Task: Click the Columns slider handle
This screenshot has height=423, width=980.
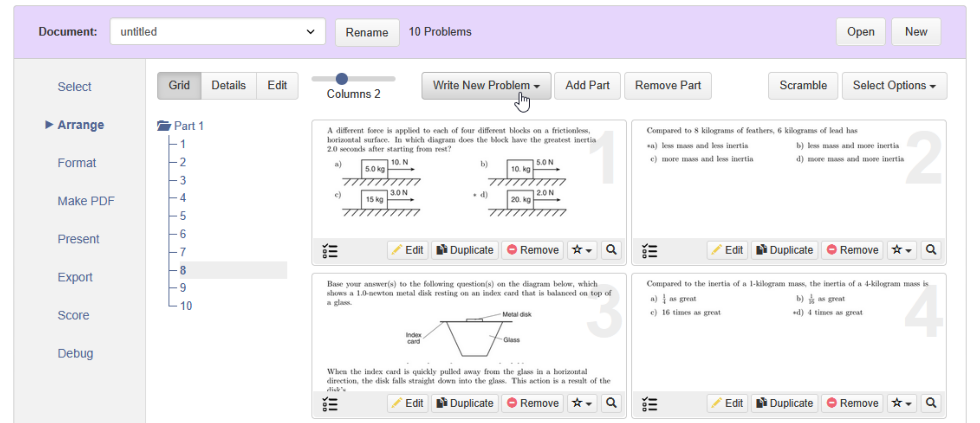Action: click(342, 79)
